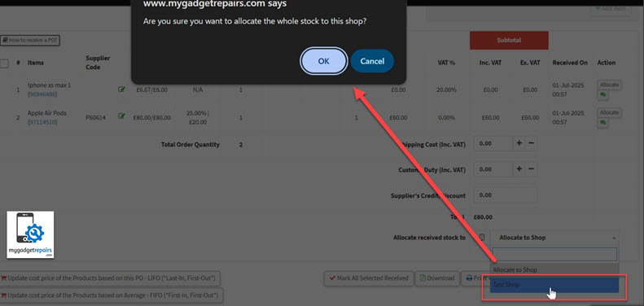Open comments for Apple Air Pods
Image resolution: width=644 pixels, height=306 pixels.
coord(602,122)
